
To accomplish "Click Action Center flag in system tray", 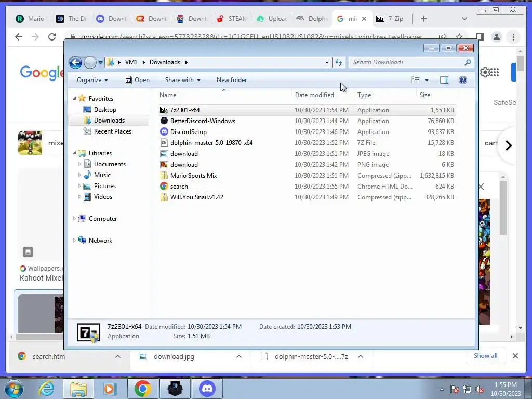I will pyautogui.click(x=455, y=389).
